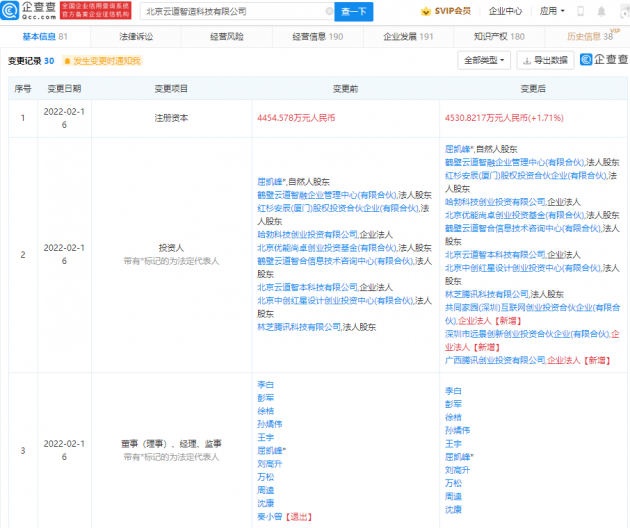Viewport: 630px width, 528px height.
Task: Select the 注册资本 change item cell
Action: click(x=172, y=118)
